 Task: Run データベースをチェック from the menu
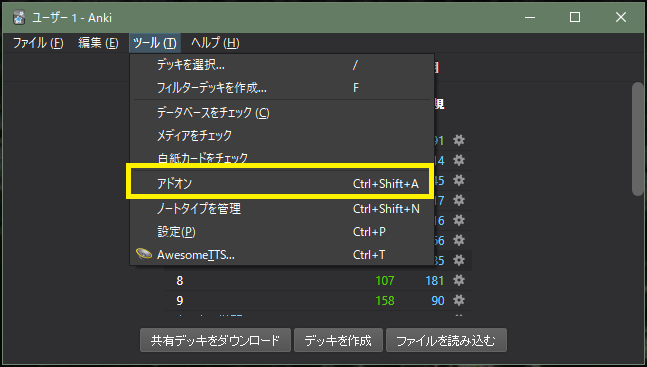(282, 113)
